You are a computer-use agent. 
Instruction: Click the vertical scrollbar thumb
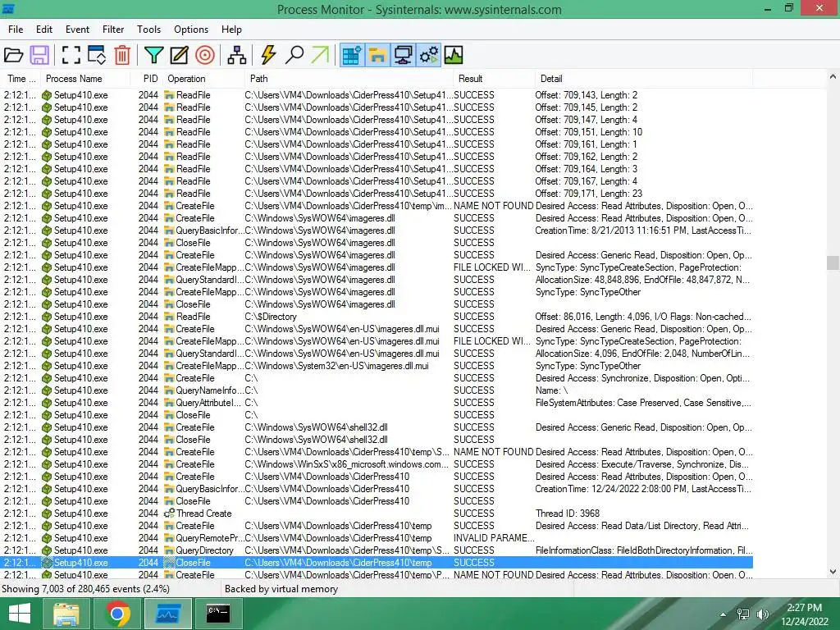coord(833,263)
